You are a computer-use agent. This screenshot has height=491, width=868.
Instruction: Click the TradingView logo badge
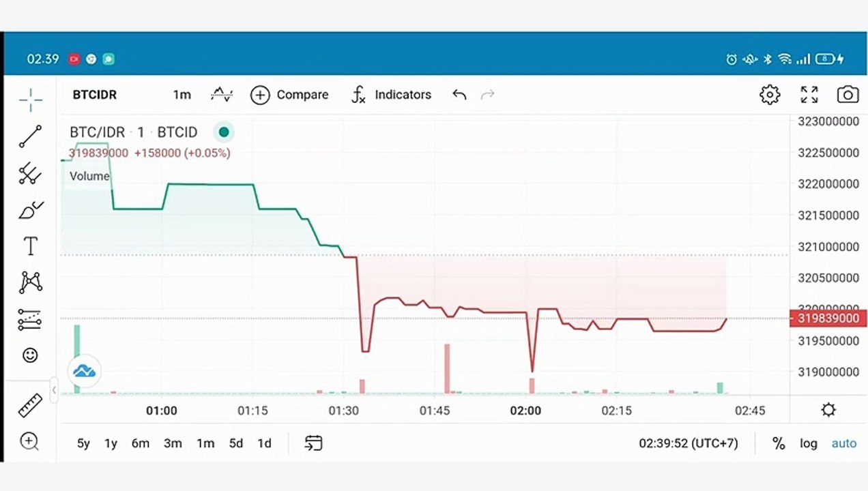tap(84, 372)
